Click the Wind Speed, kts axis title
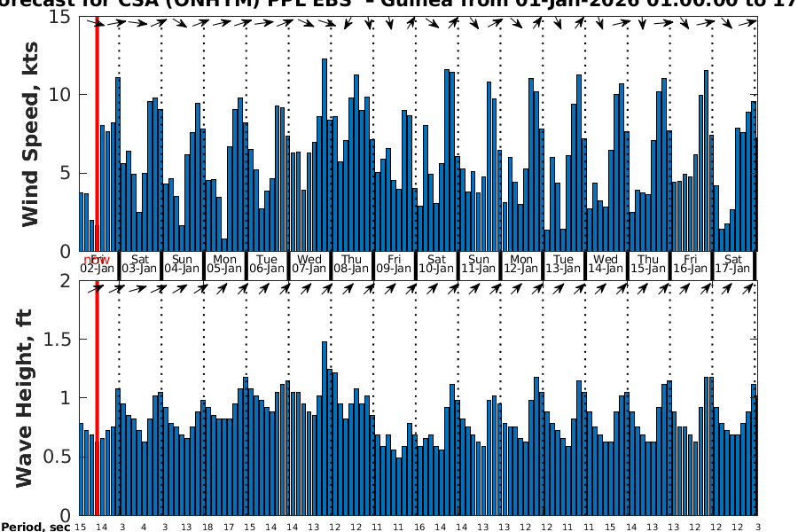The image size is (798, 532). (31, 133)
